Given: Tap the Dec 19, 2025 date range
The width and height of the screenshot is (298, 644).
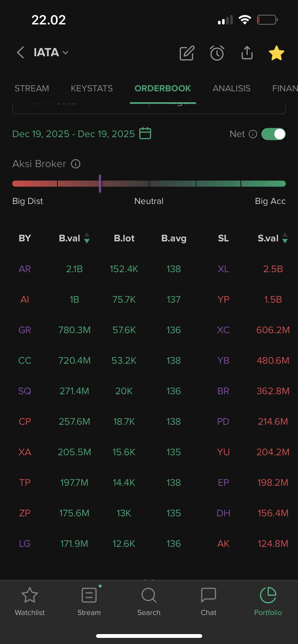Looking at the screenshot, I should [x=73, y=134].
